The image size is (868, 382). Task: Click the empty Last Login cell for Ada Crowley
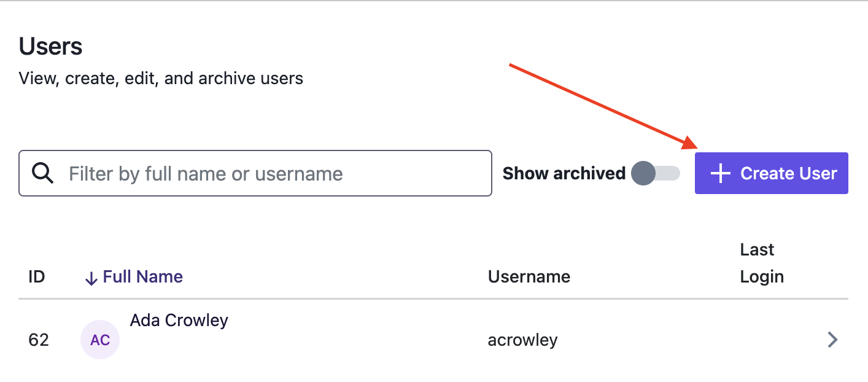tap(773, 340)
